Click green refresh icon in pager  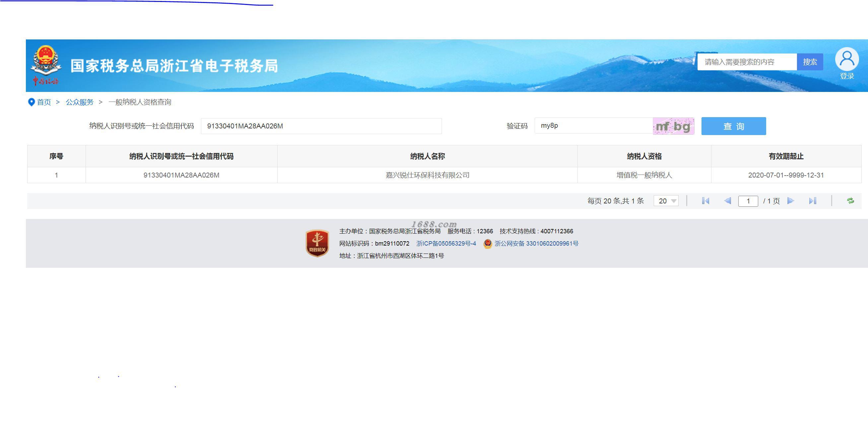[850, 201]
